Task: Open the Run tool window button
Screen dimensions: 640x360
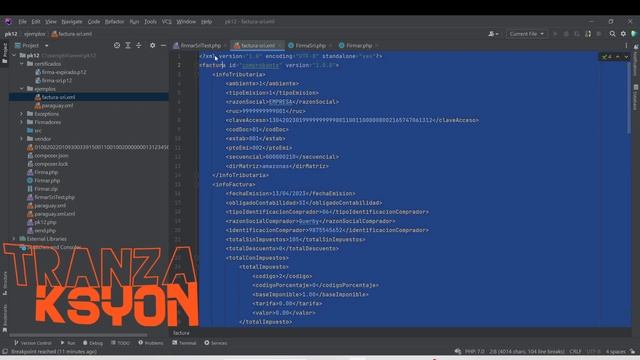Action: pyautogui.click(x=68, y=343)
